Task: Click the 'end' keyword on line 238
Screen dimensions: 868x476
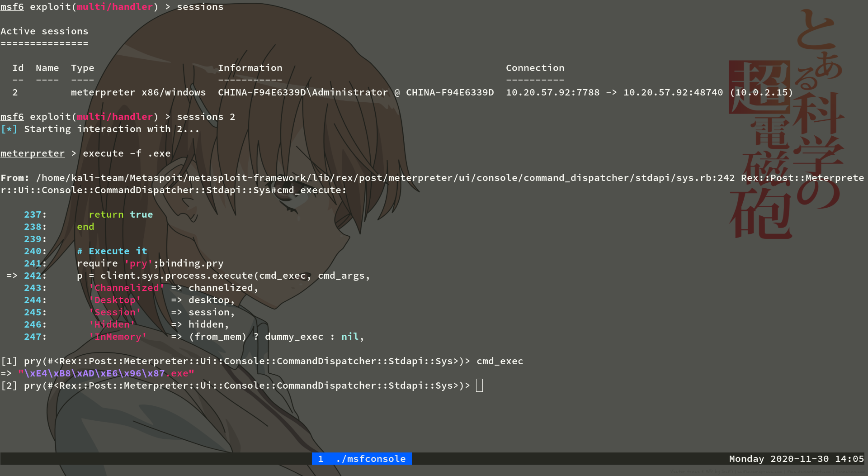Action: 85,227
